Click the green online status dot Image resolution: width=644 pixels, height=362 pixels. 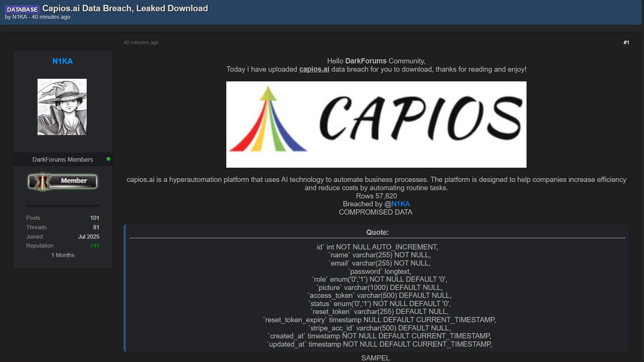(x=108, y=159)
